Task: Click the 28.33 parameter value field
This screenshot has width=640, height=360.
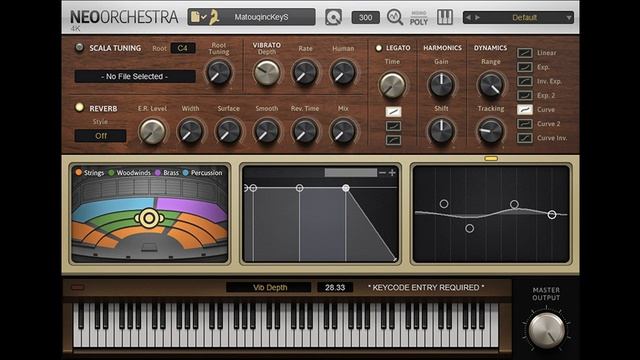Action: click(x=335, y=287)
